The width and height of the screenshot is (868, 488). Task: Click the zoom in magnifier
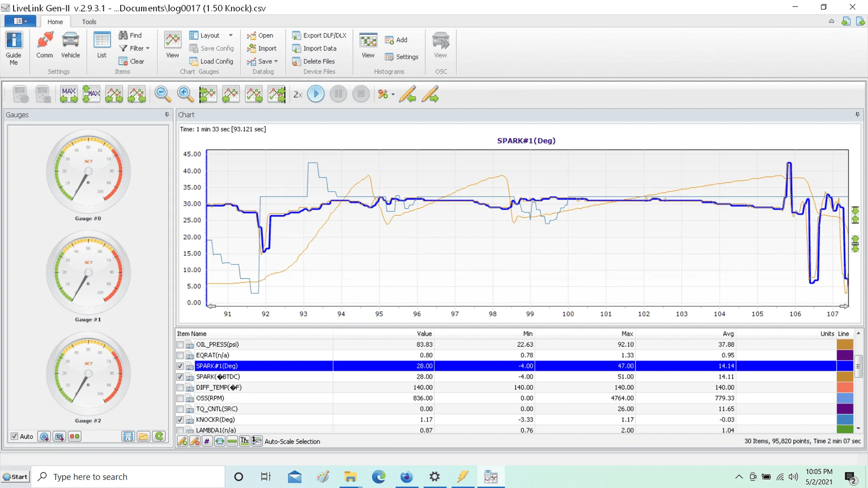pyautogui.click(x=185, y=94)
